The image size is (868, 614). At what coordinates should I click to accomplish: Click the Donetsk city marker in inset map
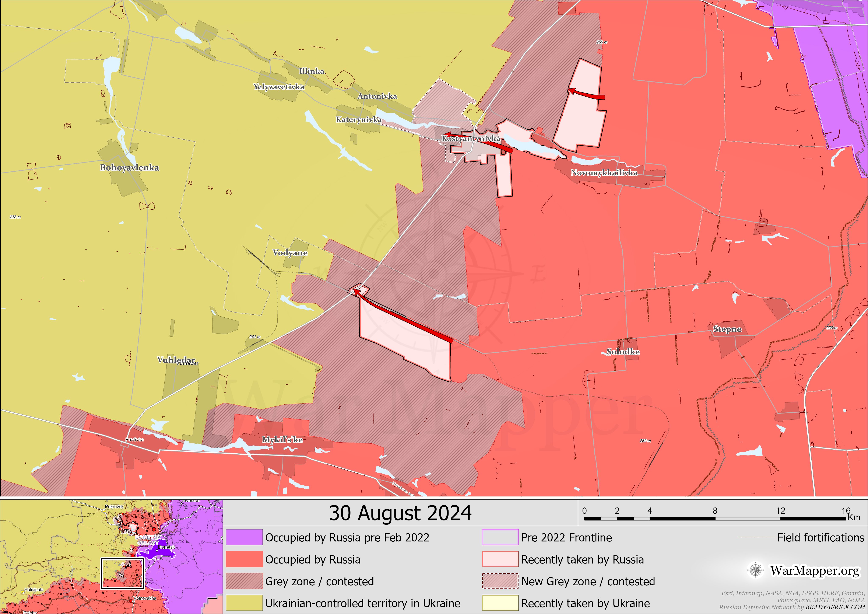pyautogui.click(x=157, y=550)
